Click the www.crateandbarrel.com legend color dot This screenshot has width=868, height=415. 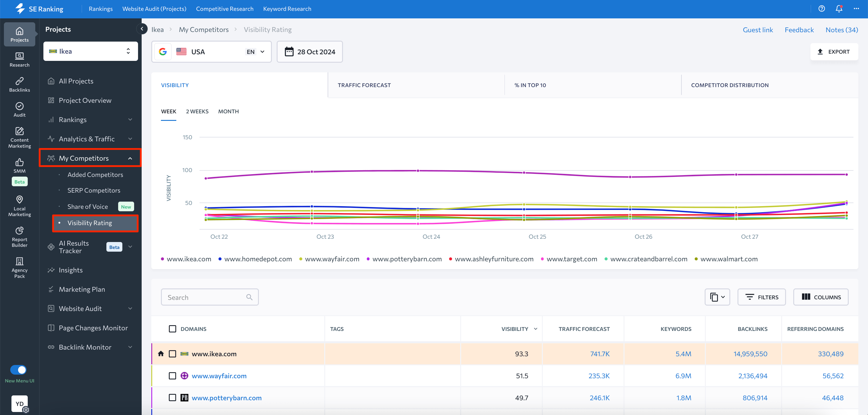(x=606, y=259)
